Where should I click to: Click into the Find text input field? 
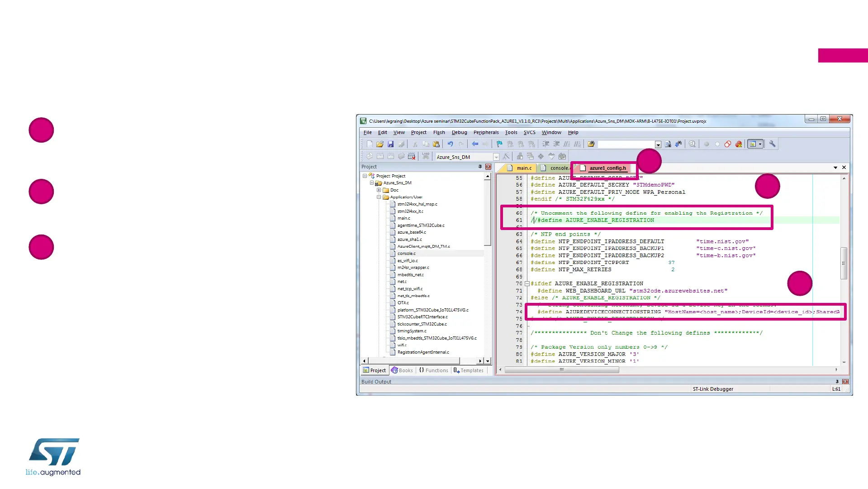click(626, 144)
